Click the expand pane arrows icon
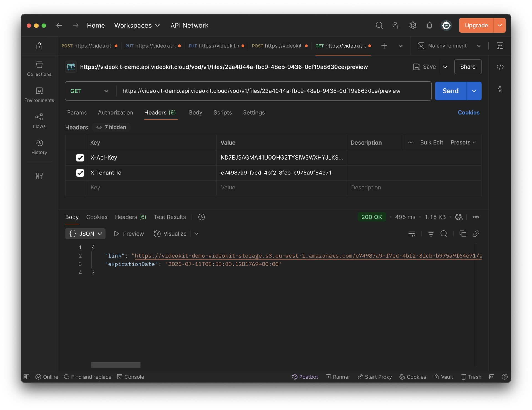Screen dimensions: 532x410 click(x=500, y=89)
